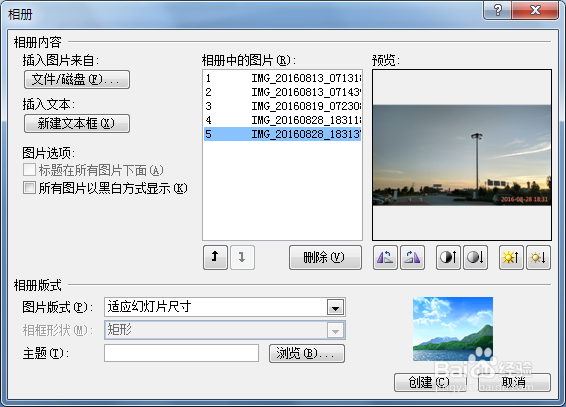Viewport: 566px width, 407px height.
Task: Close the 相册 dialog
Action: coord(535,10)
